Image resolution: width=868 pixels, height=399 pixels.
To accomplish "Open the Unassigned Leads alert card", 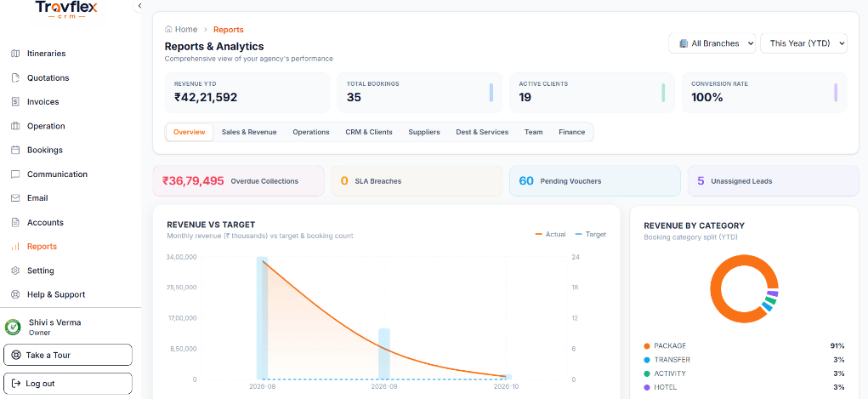I will 774,180.
